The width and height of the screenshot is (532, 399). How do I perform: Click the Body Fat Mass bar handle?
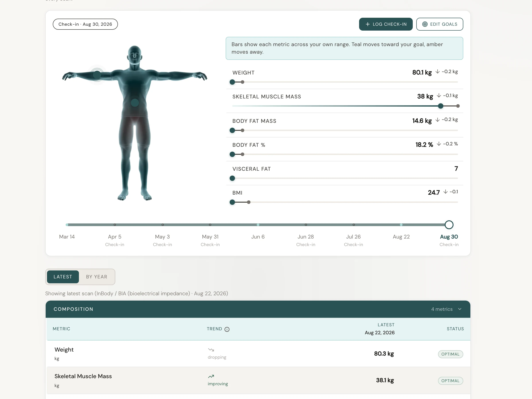pyautogui.click(x=232, y=130)
